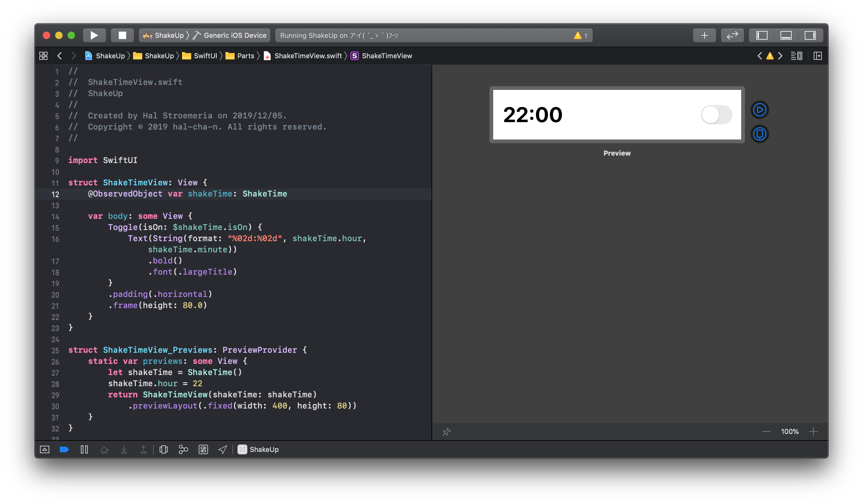Image resolution: width=863 pixels, height=504 pixels.
Task: Go forward in editor history
Action: pos(73,56)
